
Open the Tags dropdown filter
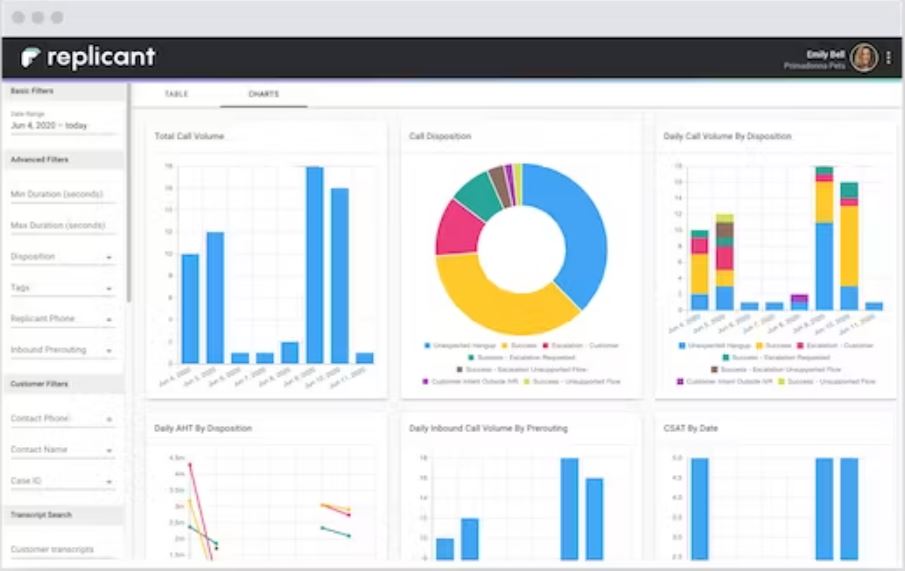tap(62, 288)
